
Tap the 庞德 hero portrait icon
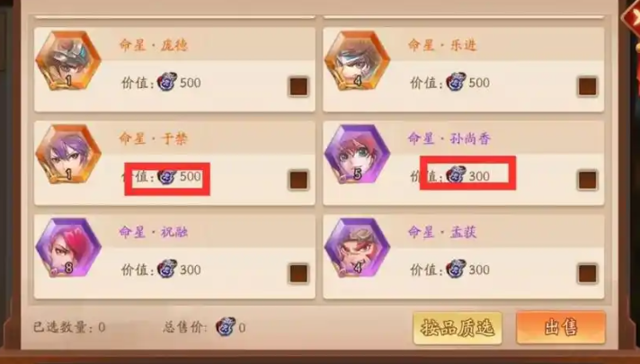tap(68, 61)
